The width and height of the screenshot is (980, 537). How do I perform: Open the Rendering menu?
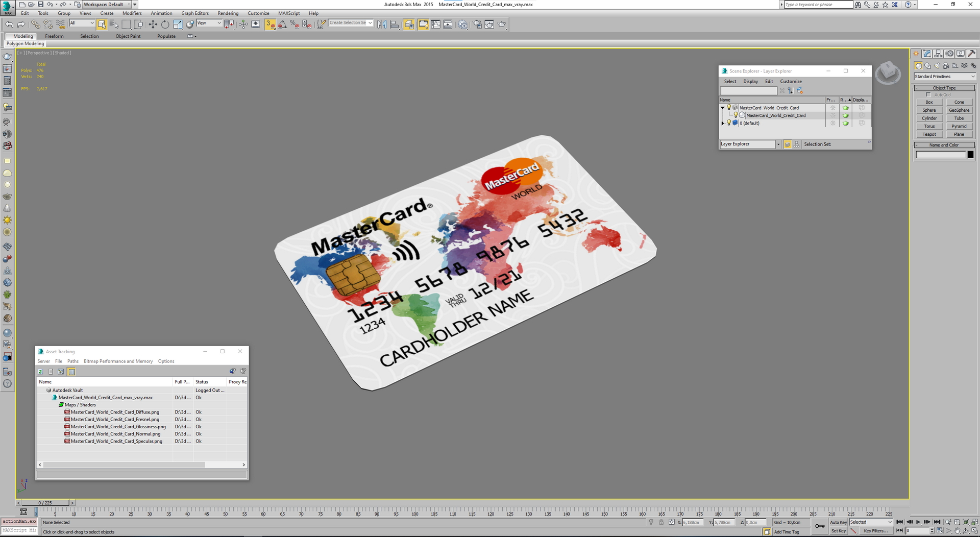(228, 13)
